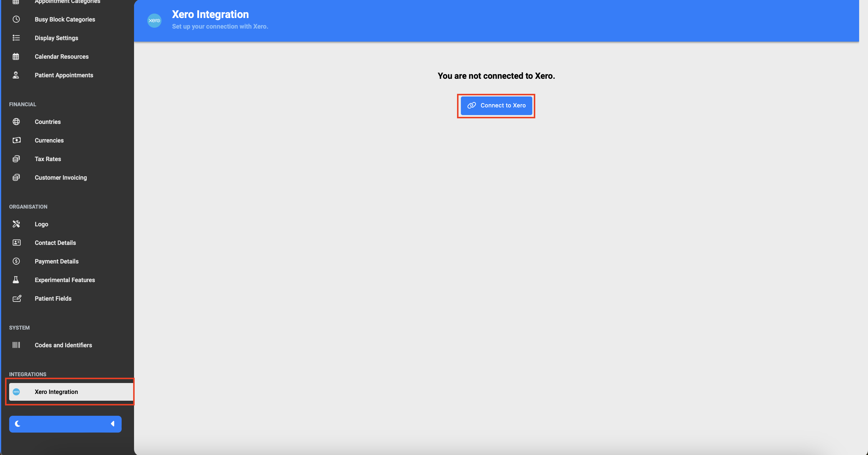
Task: Collapse the sidebar using the left arrow
Action: pos(112,424)
